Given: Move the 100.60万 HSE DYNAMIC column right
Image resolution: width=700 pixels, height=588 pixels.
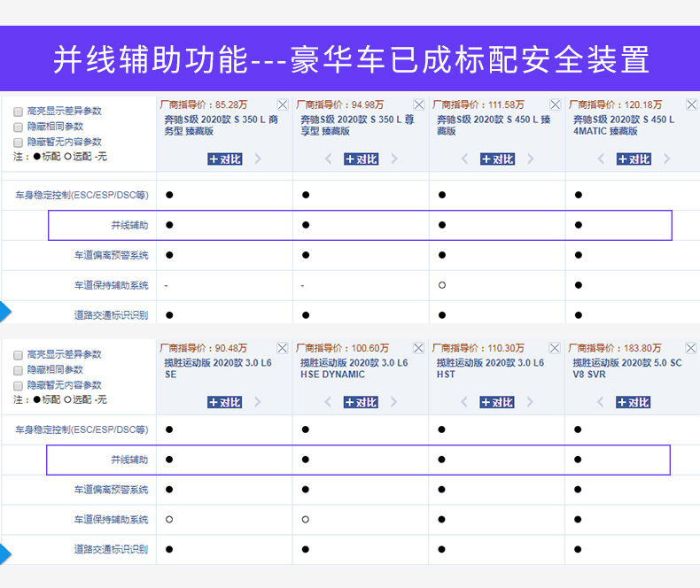Looking at the screenshot, I should pos(394,402).
